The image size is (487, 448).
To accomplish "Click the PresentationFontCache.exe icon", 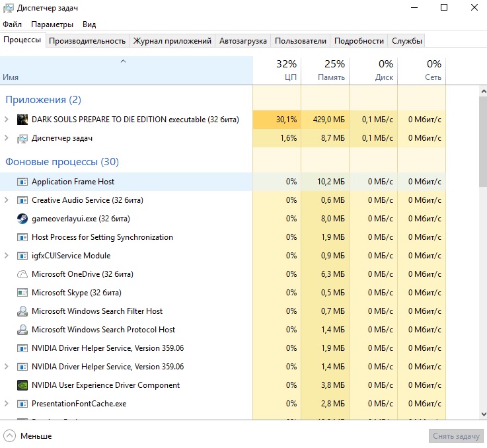I will (x=22, y=404).
